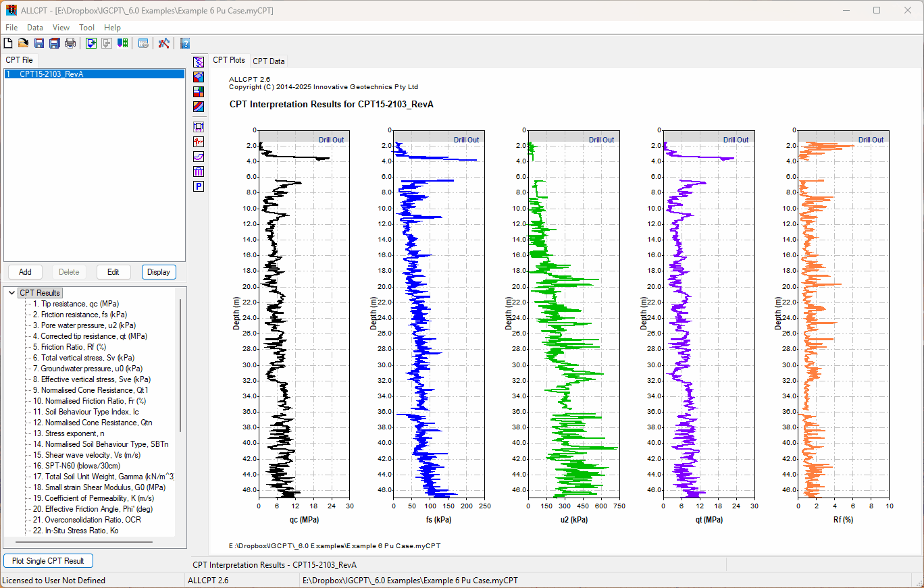This screenshot has width=924, height=588.
Task: Print using the printer toolbar icon
Action: click(70, 43)
